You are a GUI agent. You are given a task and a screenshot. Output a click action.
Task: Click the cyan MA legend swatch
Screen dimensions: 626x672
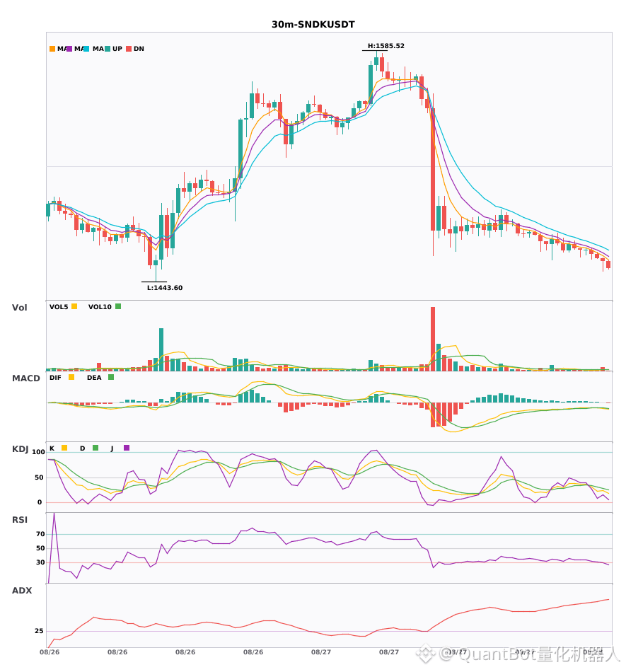86,49
